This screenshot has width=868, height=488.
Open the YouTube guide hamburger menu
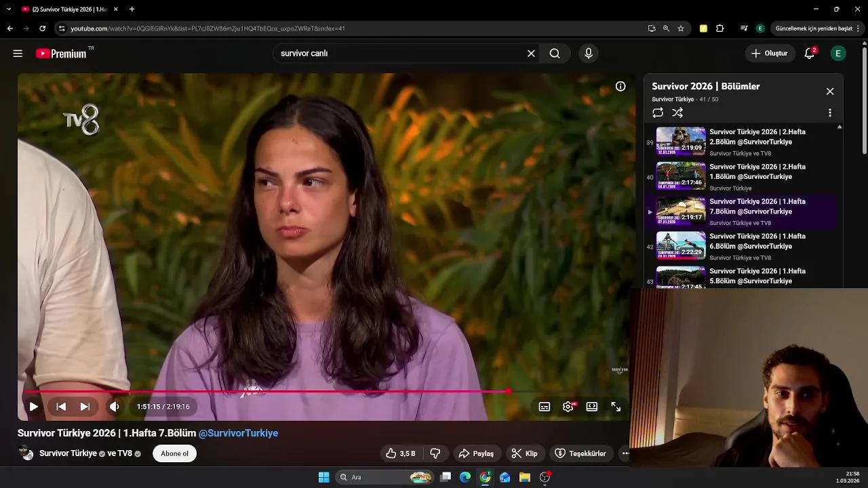(18, 54)
